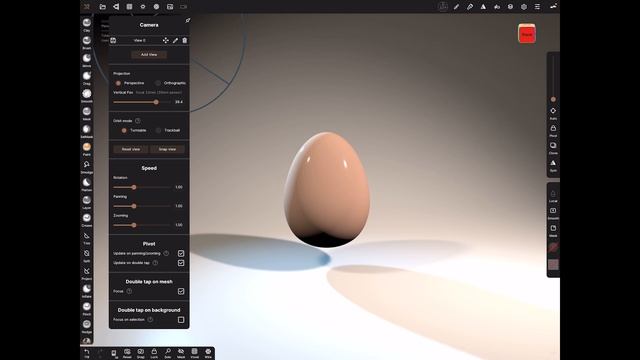This screenshot has width=640, height=360.
Task: Open the symmetry triangle menu in top bar
Action: (x=483, y=7)
